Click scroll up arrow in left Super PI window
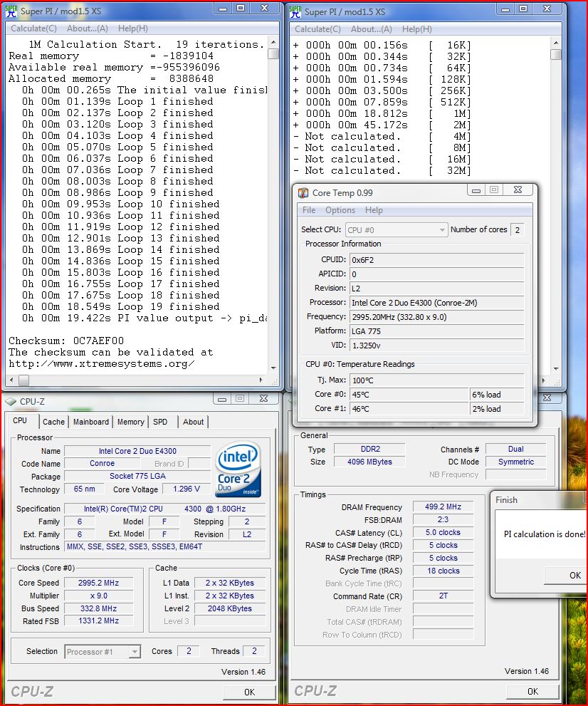The image size is (588, 706). (273, 42)
